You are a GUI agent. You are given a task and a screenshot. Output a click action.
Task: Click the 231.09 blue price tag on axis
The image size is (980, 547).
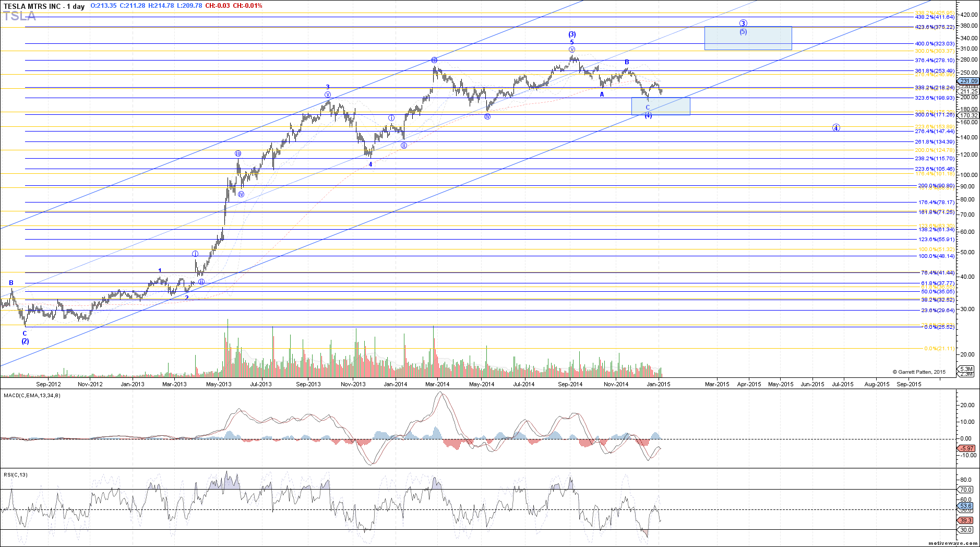pyautogui.click(x=969, y=81)
